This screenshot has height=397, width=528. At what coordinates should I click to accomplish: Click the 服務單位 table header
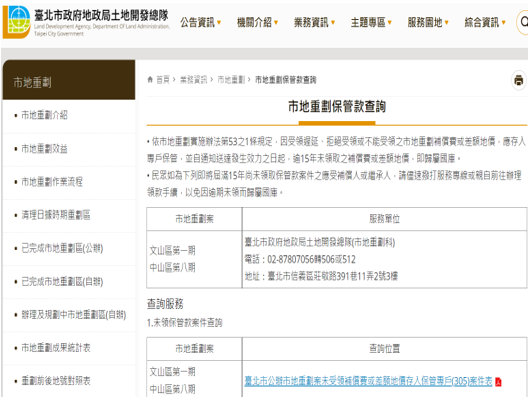pyautogui.click(x=384, y=219)
